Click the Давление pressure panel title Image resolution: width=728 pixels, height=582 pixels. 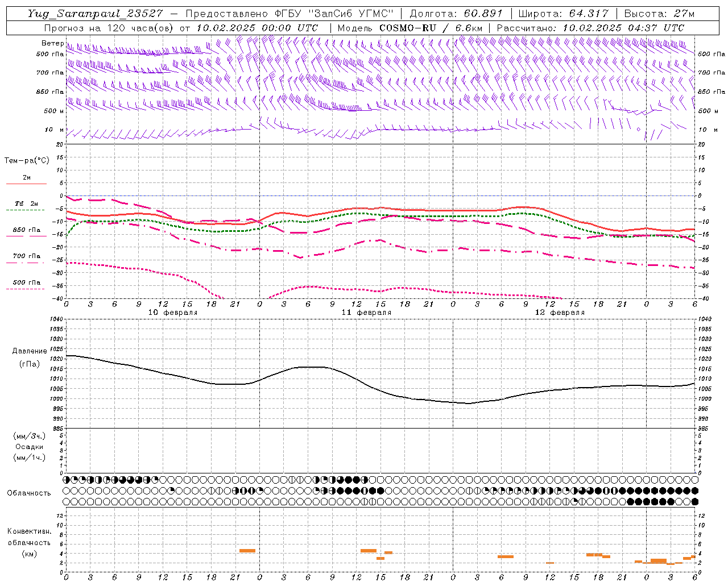tap(30, 351)
